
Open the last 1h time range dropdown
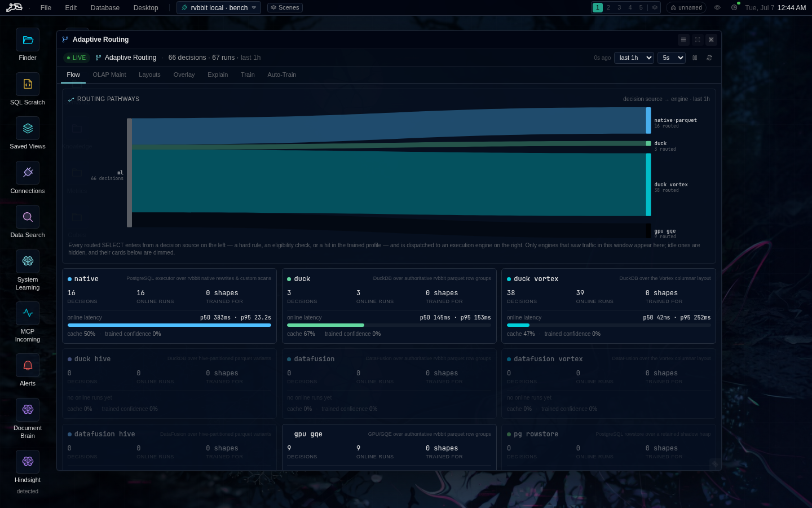tap(634, 58)
